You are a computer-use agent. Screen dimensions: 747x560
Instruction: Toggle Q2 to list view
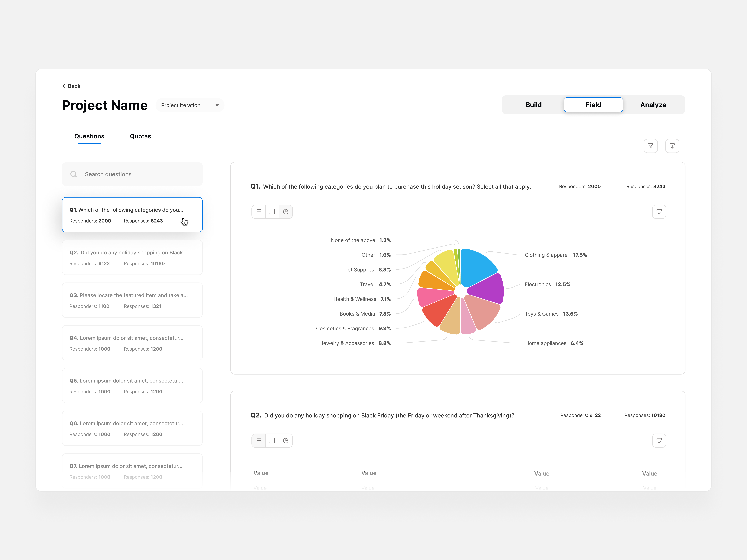pyautogui.click(x=258, y=441)
